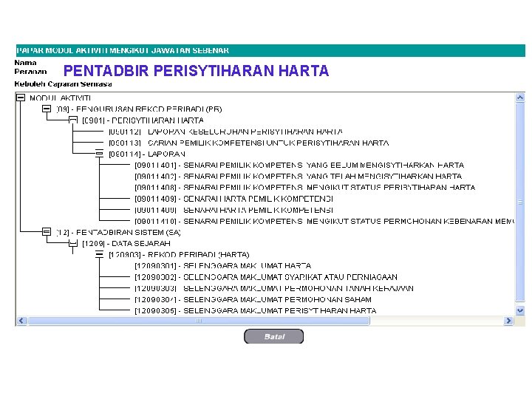
Task: Click the MODUL AKTIVITI label
Action: tap(60, 98)
